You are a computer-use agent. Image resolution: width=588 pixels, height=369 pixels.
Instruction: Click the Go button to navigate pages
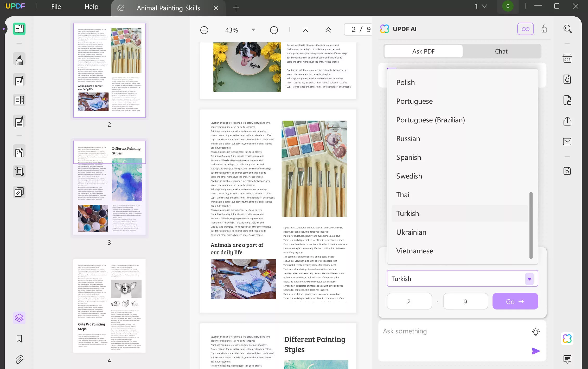515,301
